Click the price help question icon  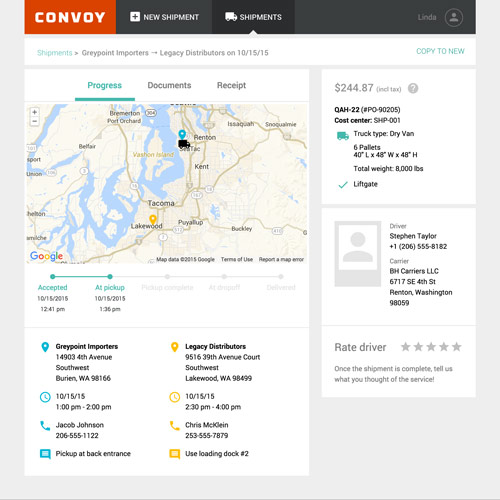coord(413,88)
